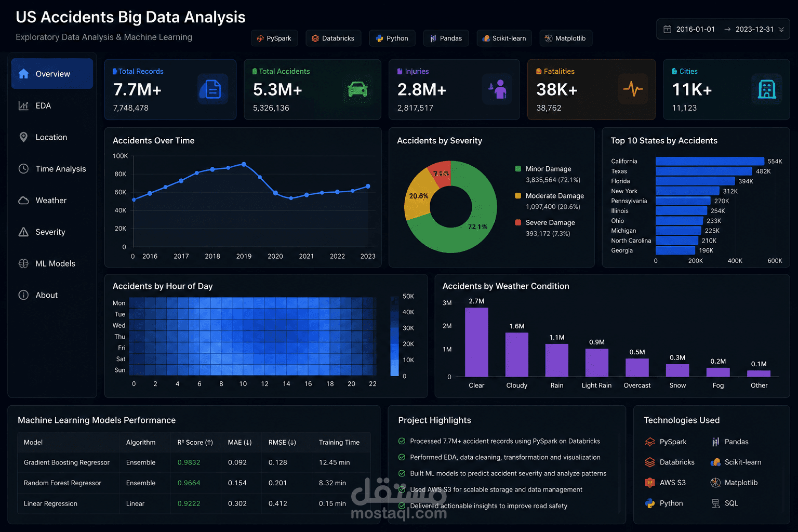Expand the date range dropdown chevron
This screenshot has height=532, width=798.
(x=781, y=30)
